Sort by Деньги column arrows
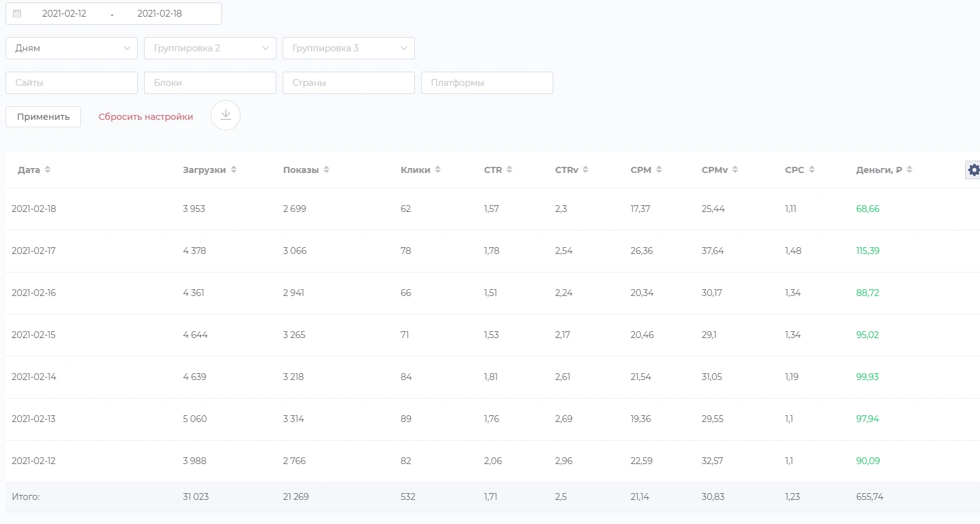 tap(910, 170)
